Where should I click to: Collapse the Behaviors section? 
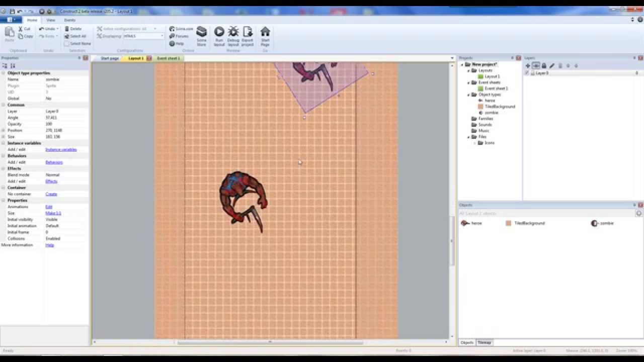tap(3, 156)
